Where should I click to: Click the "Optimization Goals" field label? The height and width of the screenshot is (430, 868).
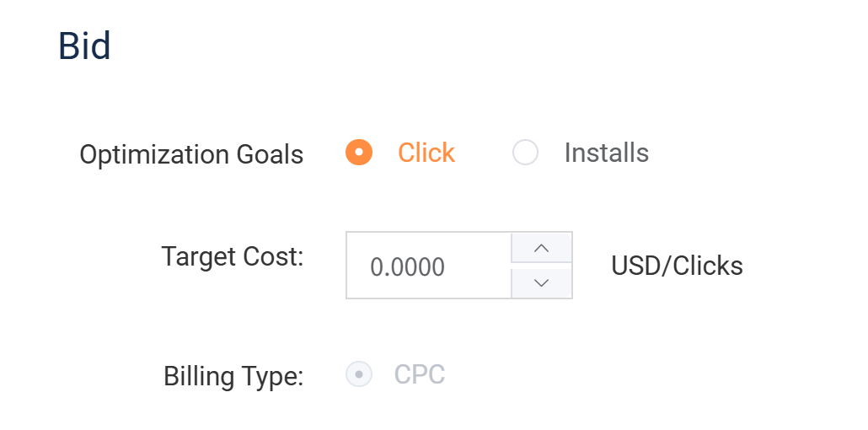click(x=191, y=155)
